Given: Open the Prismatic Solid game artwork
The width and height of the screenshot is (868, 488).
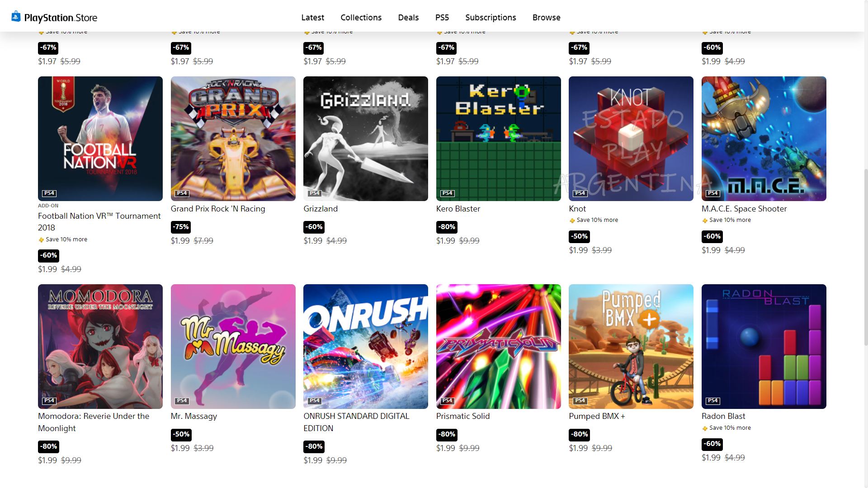Looking at the screenshot, I should (x=499, y=347).
